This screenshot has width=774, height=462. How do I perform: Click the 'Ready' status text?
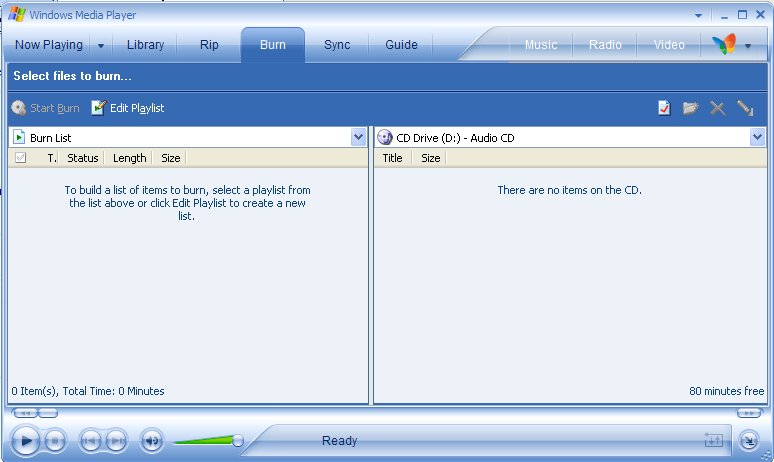tap(339, 440)
